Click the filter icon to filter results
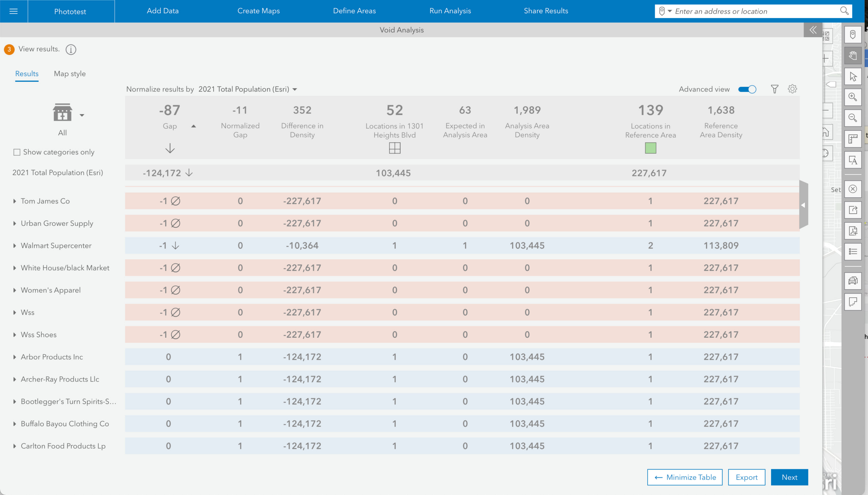 (x=774, y=88)
